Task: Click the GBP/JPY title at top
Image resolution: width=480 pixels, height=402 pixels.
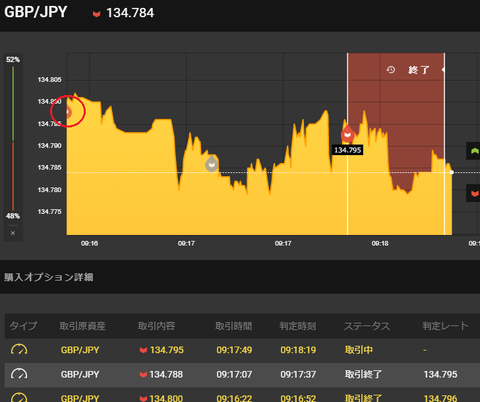Action: (x=35, y=12)
